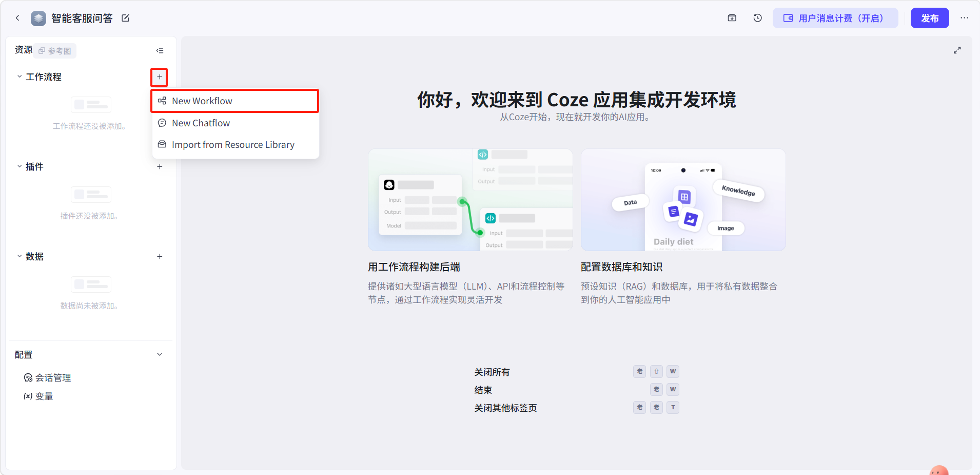This screenshot has height=475, width=980.
Task: Open 用户消息计费(开启) settings
Action: tap(835, 18)
